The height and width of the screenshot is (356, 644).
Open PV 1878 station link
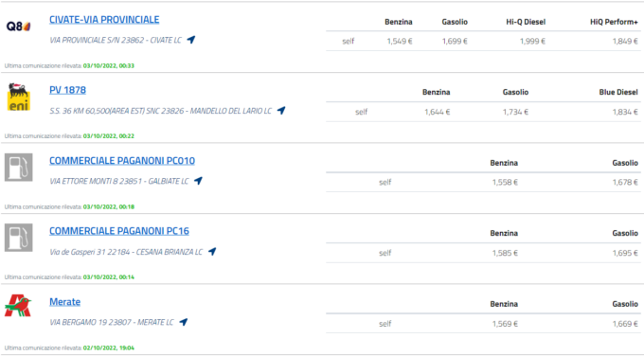68,90
